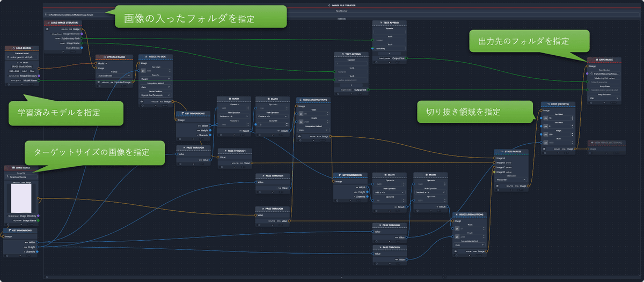
Task: Toggle eye icon on Upscale Image node
Action: [x=99, y=82]
